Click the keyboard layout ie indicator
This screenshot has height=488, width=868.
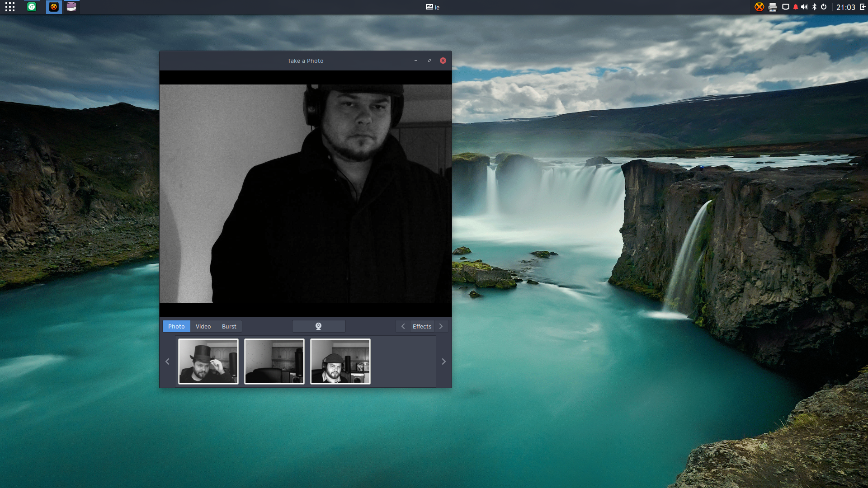(433, 7)
